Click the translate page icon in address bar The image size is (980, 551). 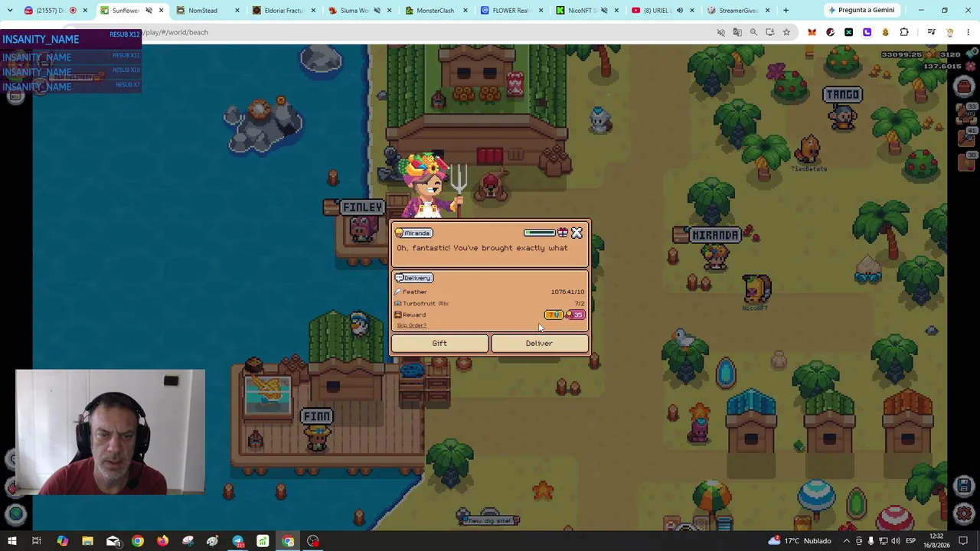click(x=737, y=32)
